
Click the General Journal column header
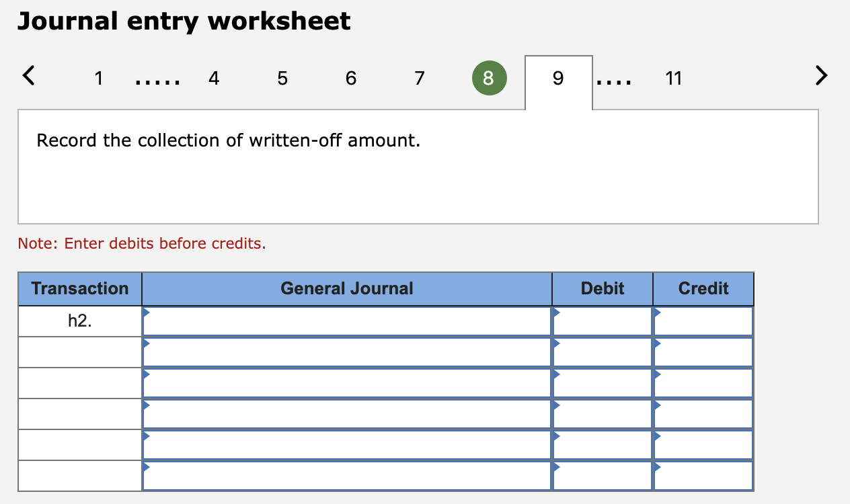(x=347, y=289)
